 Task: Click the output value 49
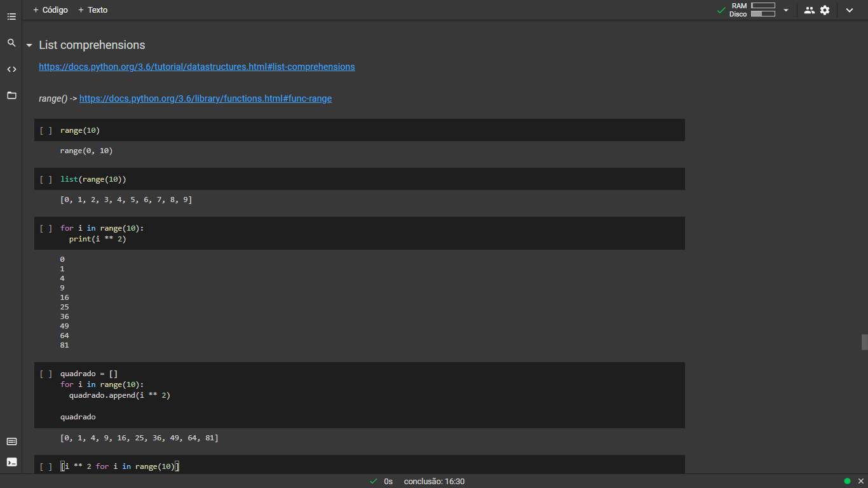point(65,326)
